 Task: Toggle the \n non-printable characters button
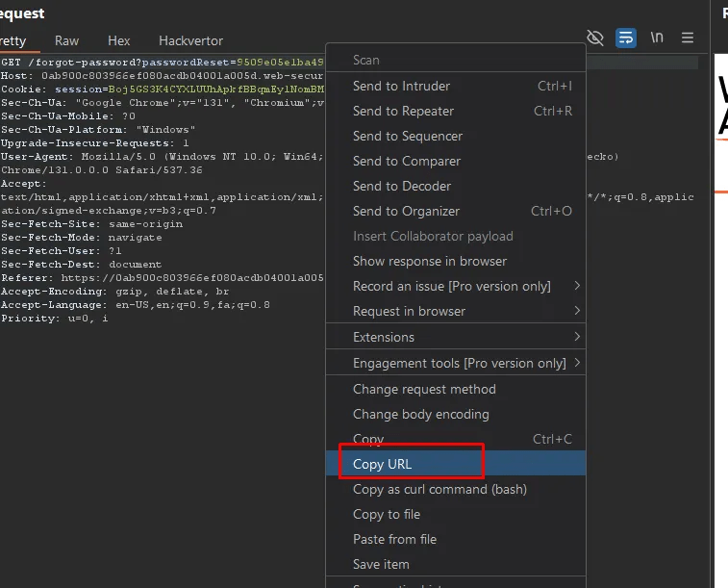point(657,38)
